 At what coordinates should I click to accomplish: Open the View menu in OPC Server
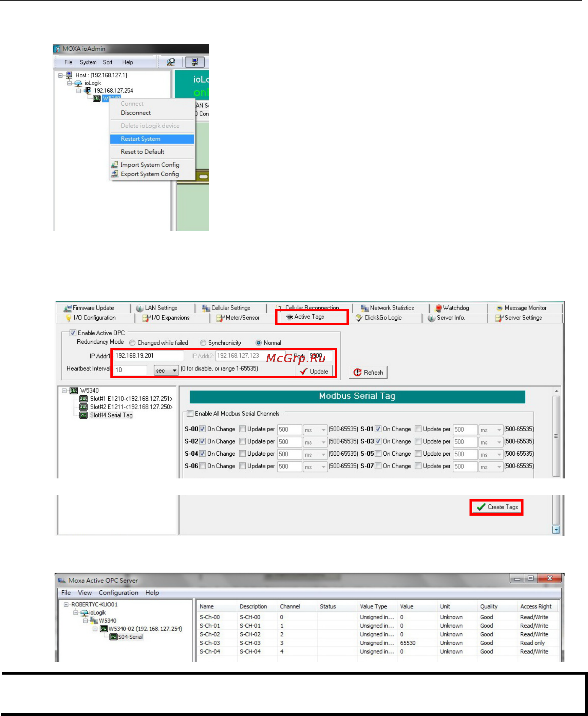click(85, 593)
